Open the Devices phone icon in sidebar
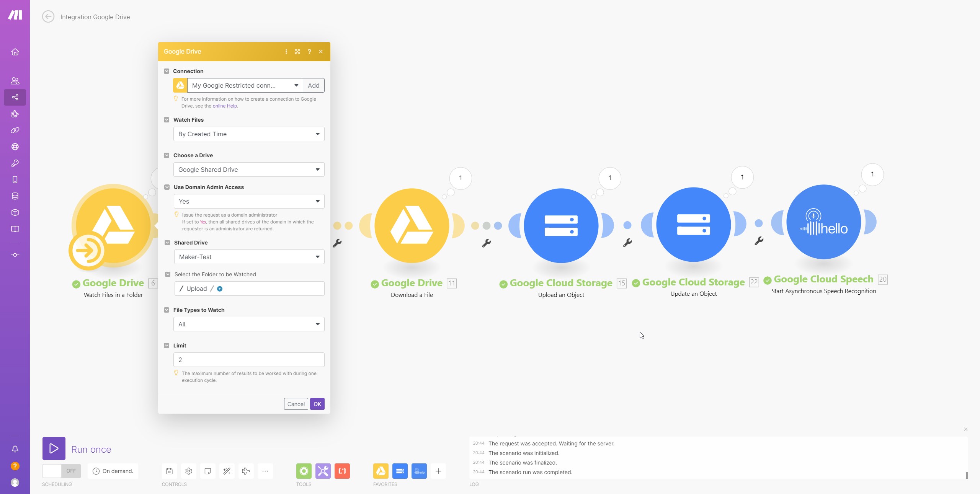 [15, 179]
